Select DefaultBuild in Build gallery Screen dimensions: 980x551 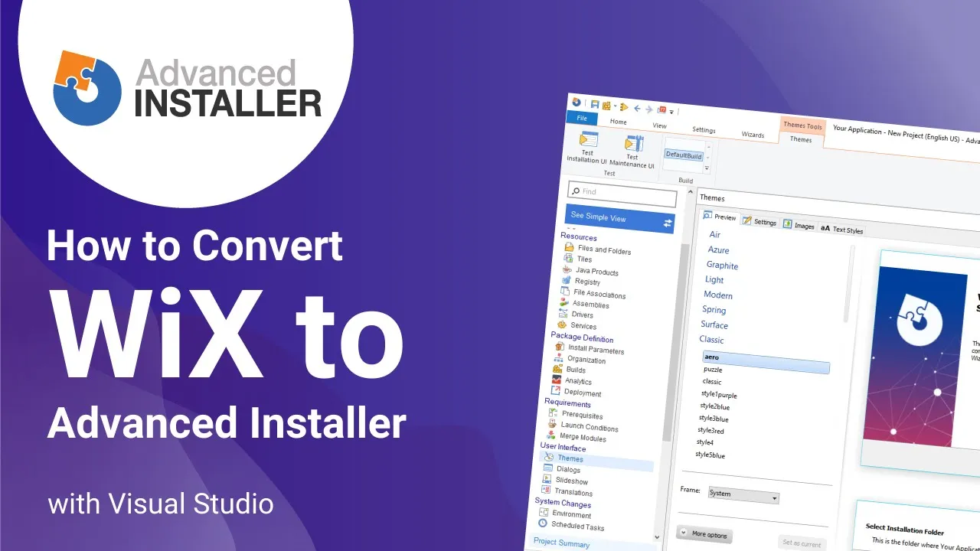click(684, 155)
